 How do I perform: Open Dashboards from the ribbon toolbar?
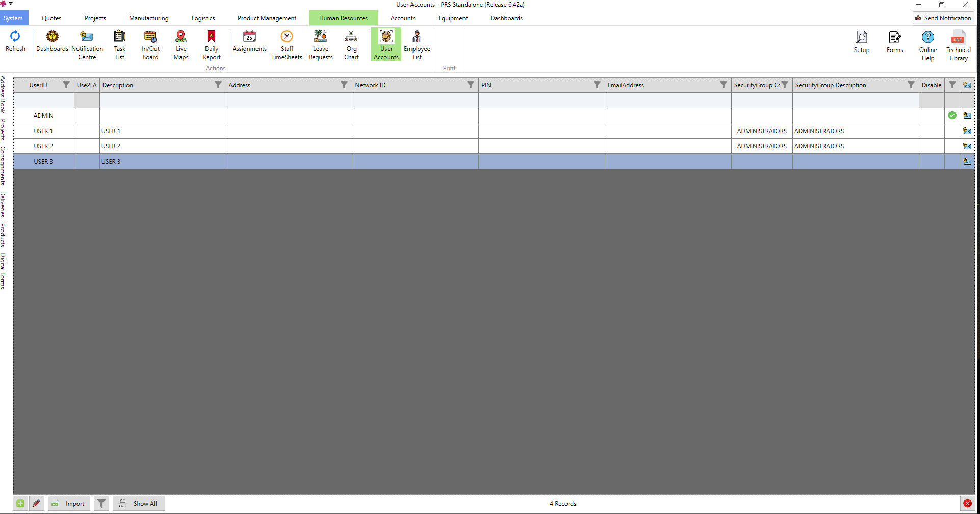(x=52, y=41)
